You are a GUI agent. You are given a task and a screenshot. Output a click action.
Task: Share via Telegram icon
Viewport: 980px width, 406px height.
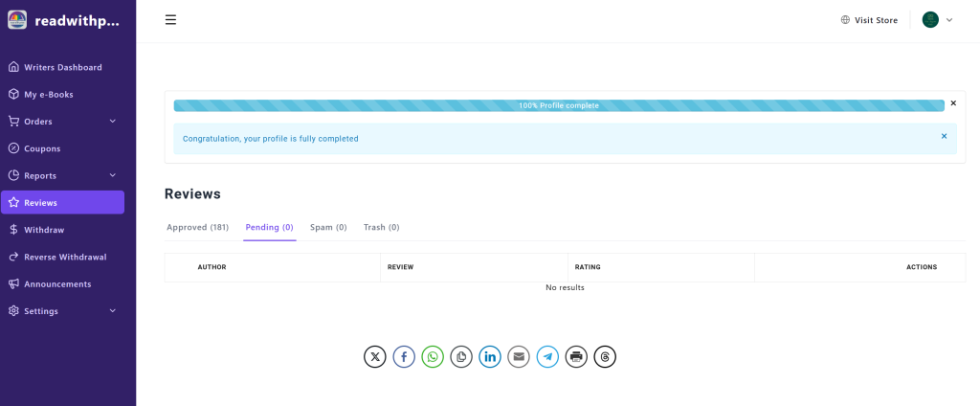[547, 356]
